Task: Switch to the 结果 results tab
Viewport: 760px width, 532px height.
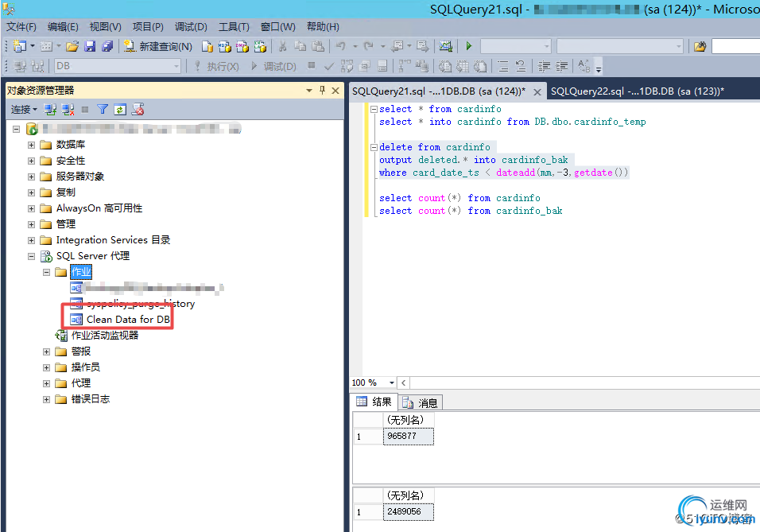Action: point(374,402)
